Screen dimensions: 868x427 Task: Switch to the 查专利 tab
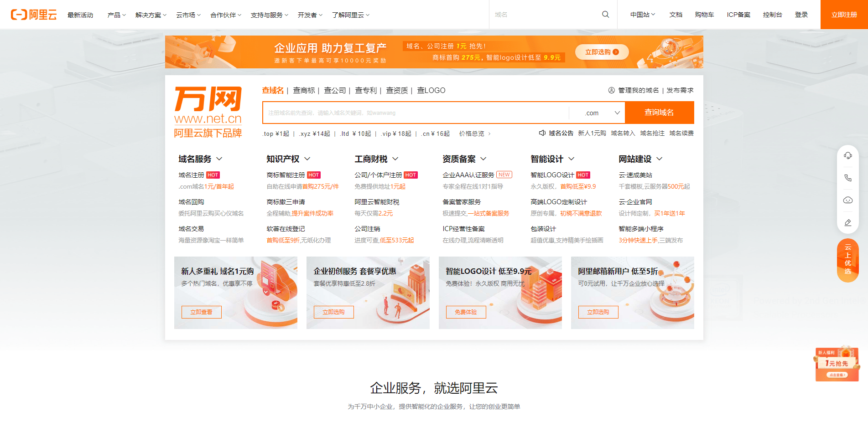click(366, 90)
